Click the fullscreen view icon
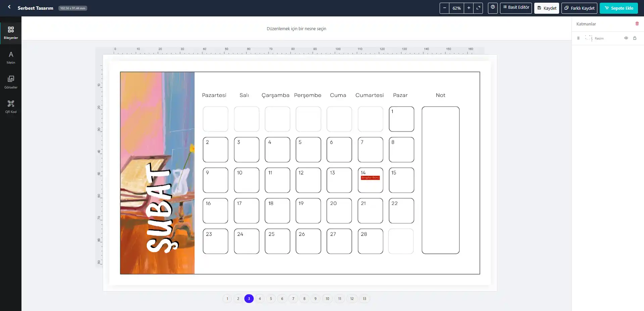Screen dimensions: 644x311 pos(479,8)
